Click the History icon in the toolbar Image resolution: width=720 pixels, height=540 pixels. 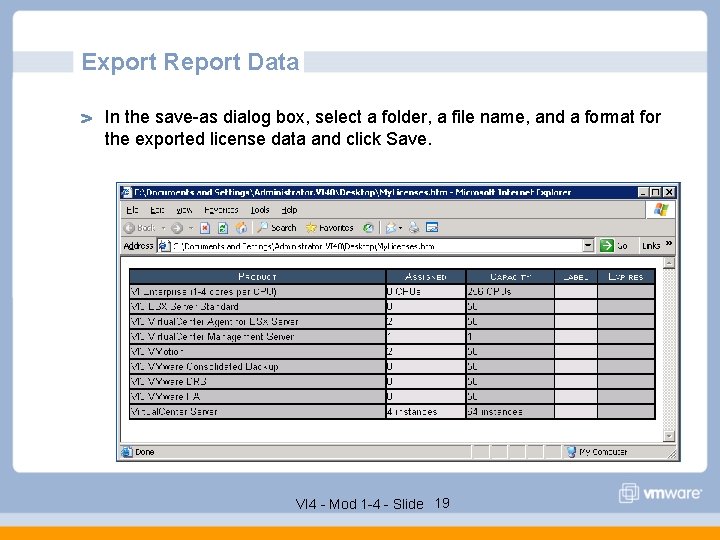[x=368, y=228]
